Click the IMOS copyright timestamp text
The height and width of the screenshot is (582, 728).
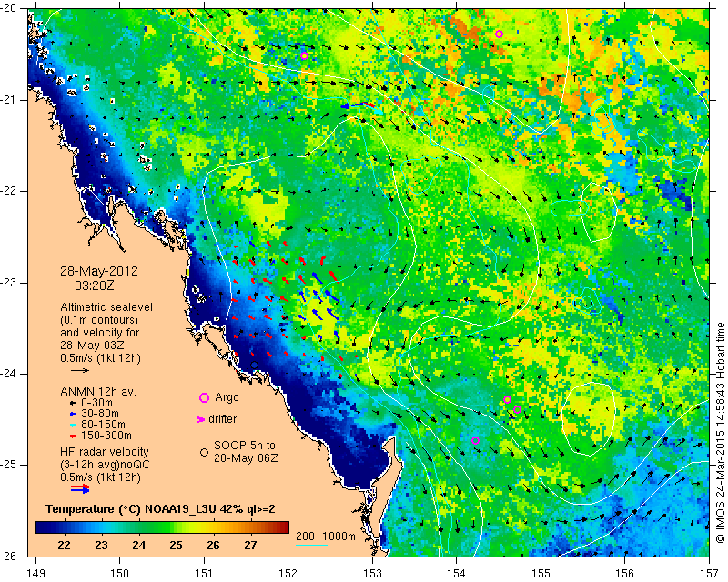click(720, 431)
